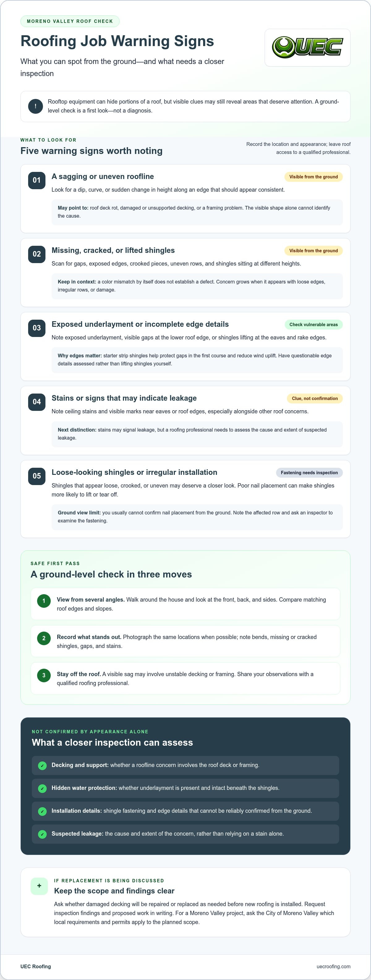Click the 05 number badge
This screenshot has width=371, height=980.
click(x=36, y=476)
